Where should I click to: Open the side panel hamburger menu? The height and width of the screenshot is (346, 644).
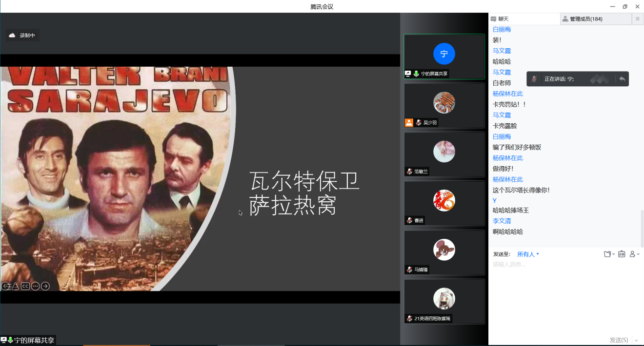coord(637,19)
